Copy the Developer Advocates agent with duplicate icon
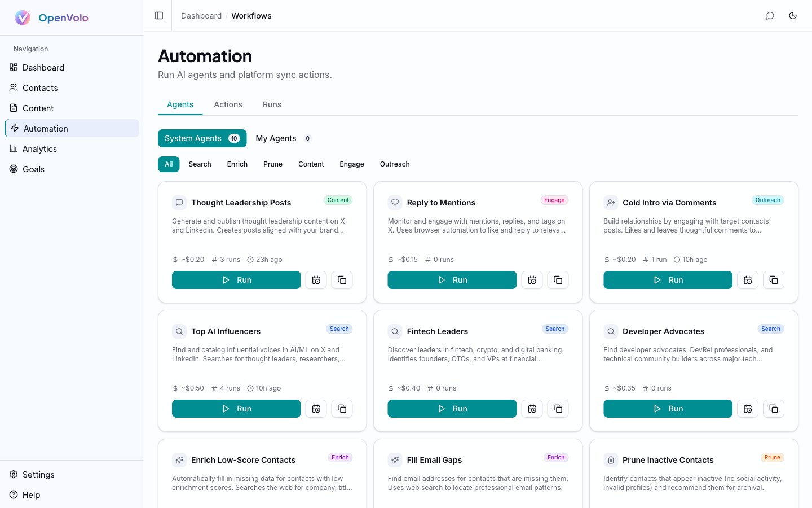 tap(773, 409)
